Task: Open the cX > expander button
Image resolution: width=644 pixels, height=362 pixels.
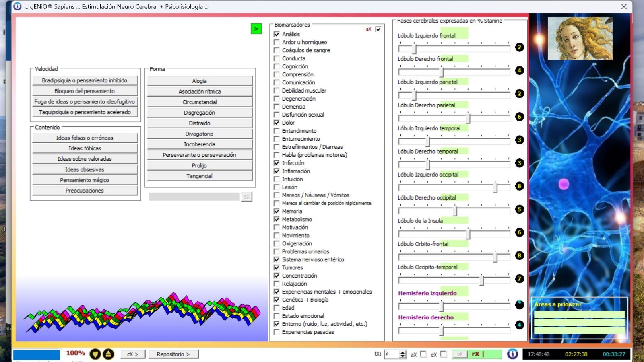Action: click(133, 354)
